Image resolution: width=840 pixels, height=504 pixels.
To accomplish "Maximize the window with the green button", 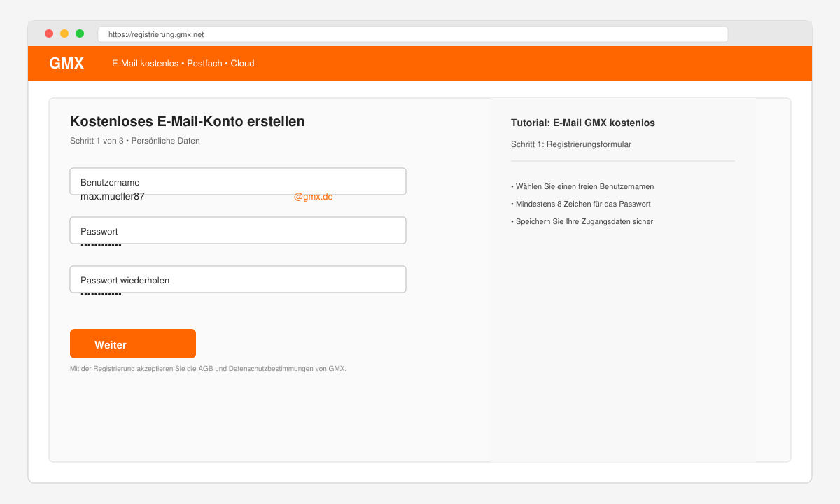I will (x=80, y=34).
